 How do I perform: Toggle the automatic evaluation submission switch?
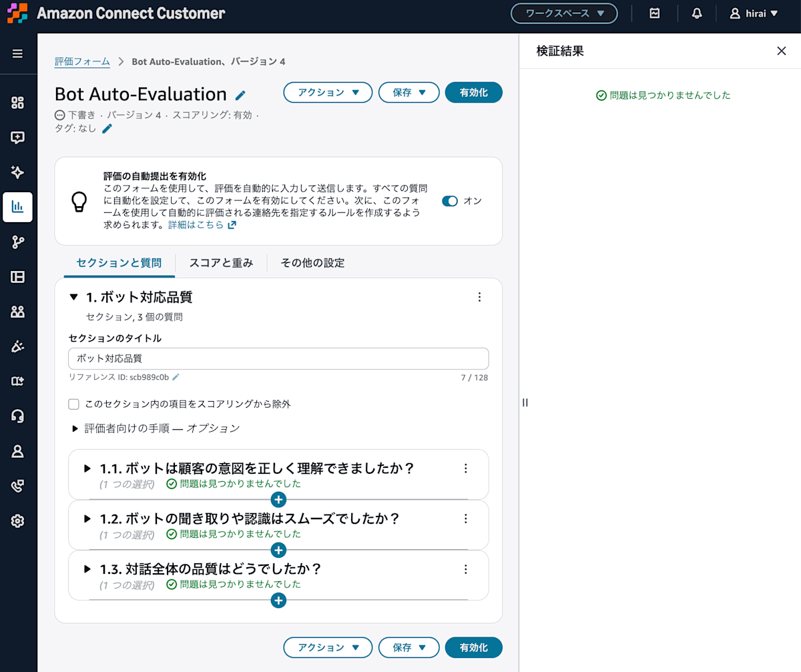[450, 201]
